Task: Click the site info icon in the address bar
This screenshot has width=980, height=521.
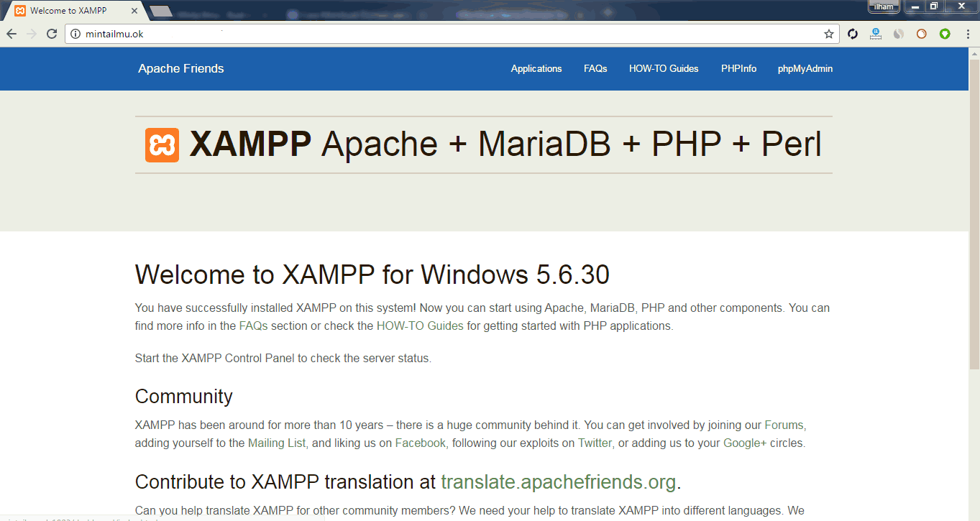Action: [x=75, y=34]
